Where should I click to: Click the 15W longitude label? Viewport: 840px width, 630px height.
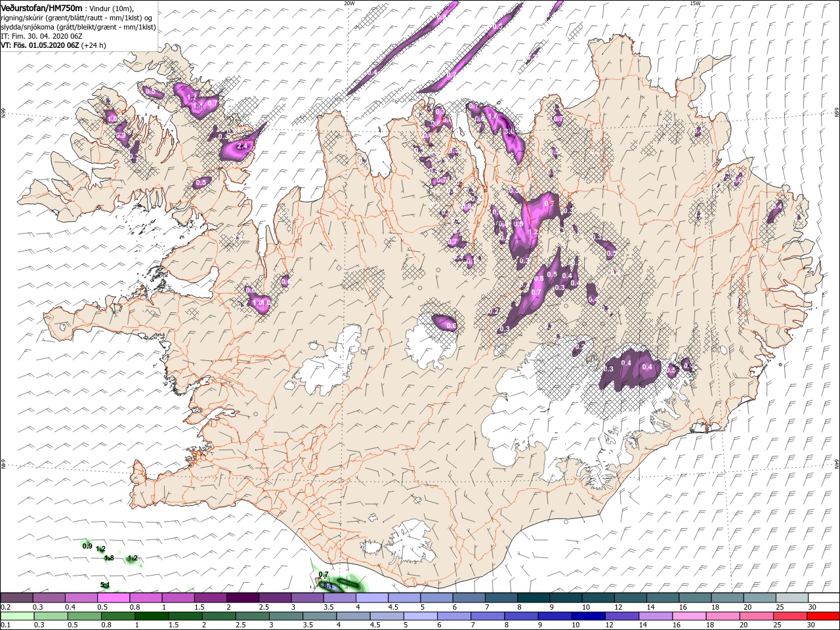[x=694, y=3]
